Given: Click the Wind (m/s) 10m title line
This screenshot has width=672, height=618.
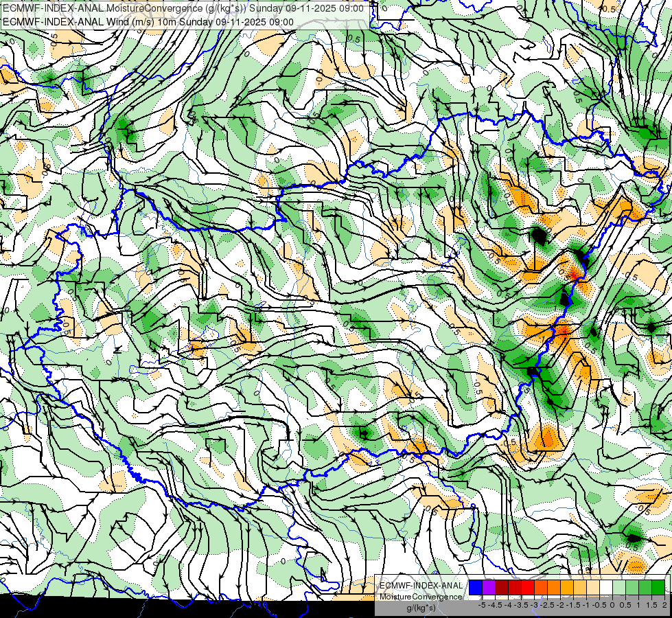Looking at the screenshot, I should coord(148,22).
